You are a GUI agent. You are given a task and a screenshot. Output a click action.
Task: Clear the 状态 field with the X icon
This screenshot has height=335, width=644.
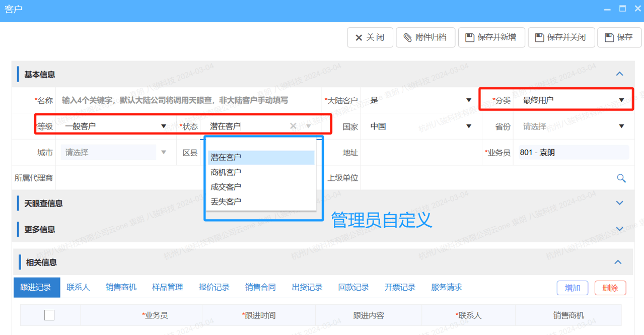[293, 126]
